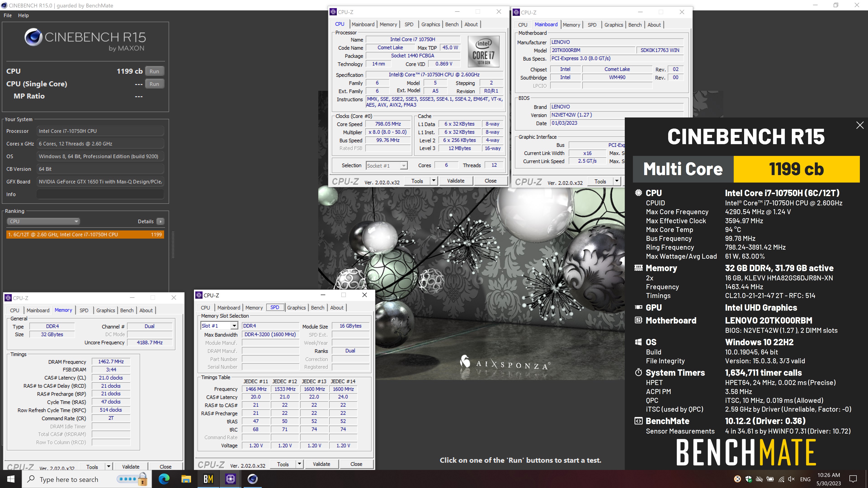Switch to CPU-Z via taskbar icon
This screenshot has width=868, height=488.
point(231,479)
